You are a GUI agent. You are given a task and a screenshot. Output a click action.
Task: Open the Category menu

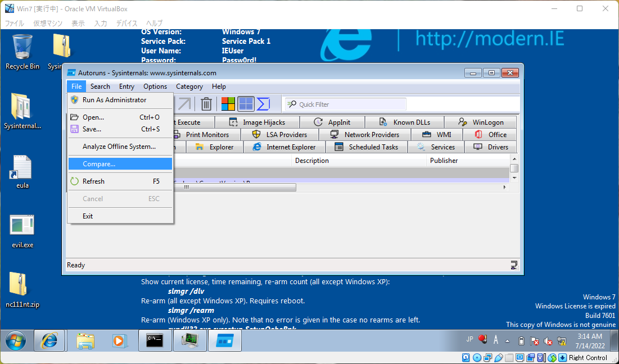coord(189,87)
